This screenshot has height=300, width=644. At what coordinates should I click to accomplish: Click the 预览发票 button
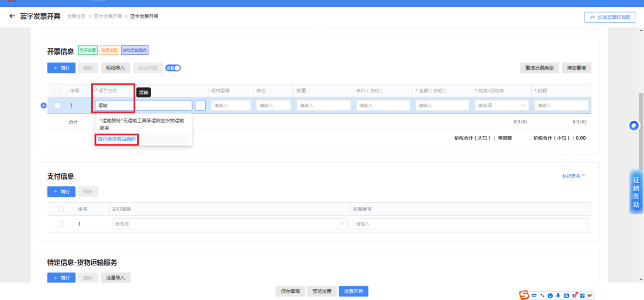pos(322,291)
